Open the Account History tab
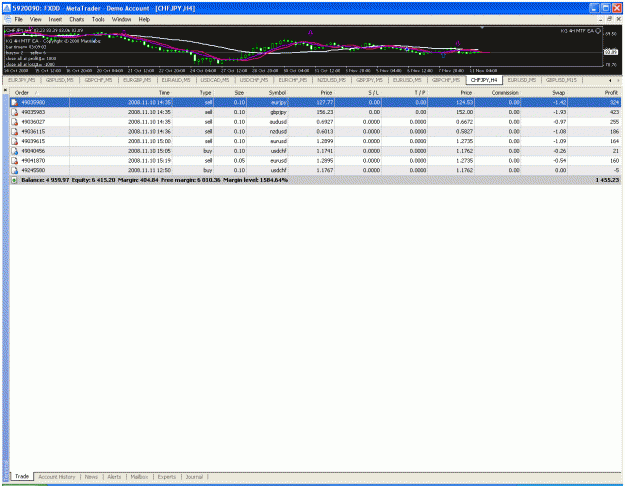This screenshot has height=486, width=625. pos(57,477)
